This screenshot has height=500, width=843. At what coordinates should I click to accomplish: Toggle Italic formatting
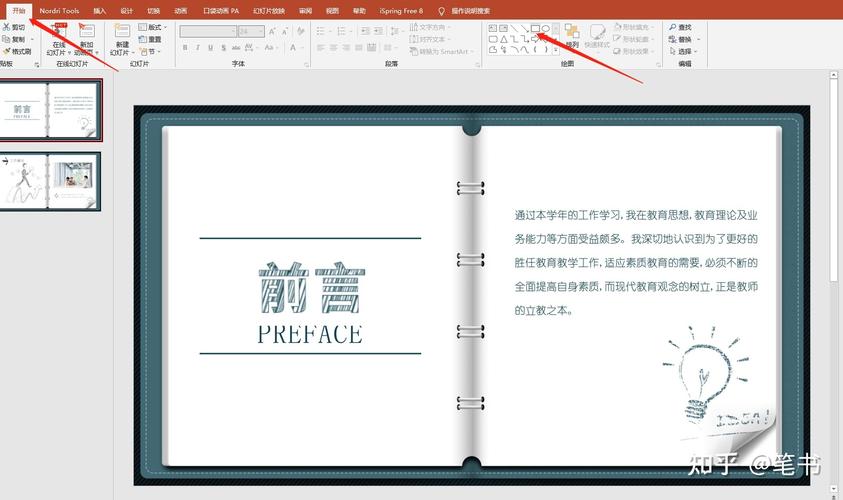198,48
